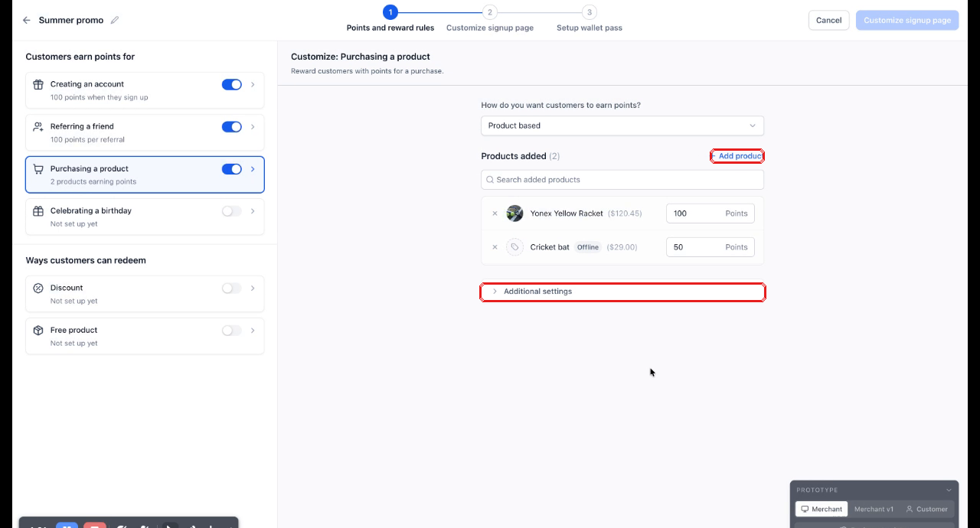Open the Product based dropdown
Viewport: 980px width, 528px height.
[622, 125]
